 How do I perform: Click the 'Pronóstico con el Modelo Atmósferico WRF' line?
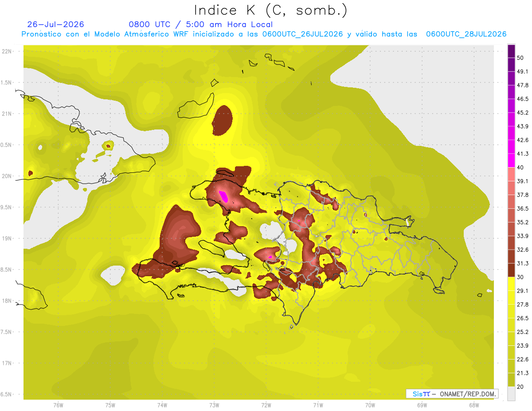264,34
